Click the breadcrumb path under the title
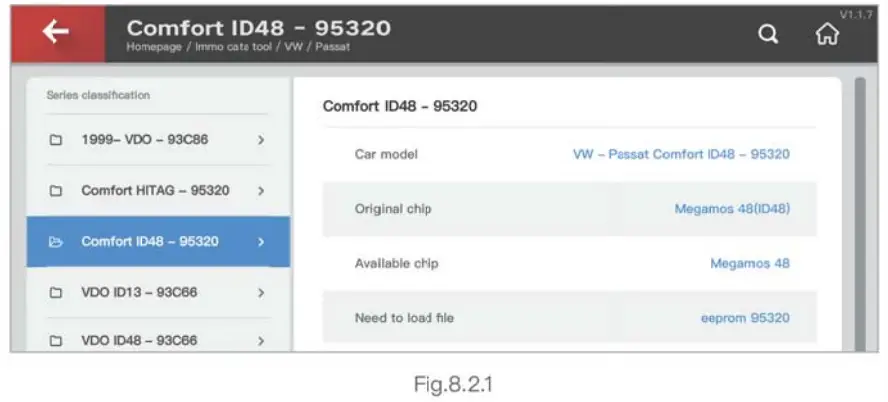This screenshot has height=402, width=888. point(238,47)
